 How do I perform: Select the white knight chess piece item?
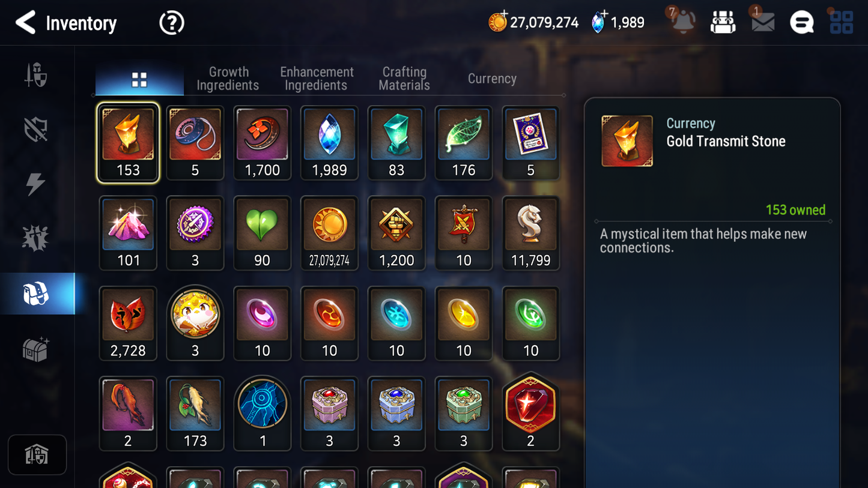530,233
